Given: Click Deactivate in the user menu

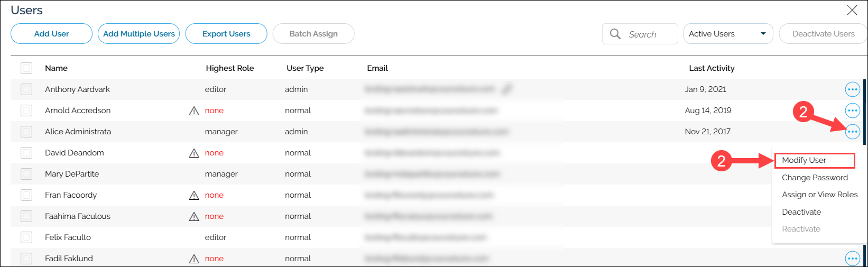Looking at the screenshot, I should 801,212.
